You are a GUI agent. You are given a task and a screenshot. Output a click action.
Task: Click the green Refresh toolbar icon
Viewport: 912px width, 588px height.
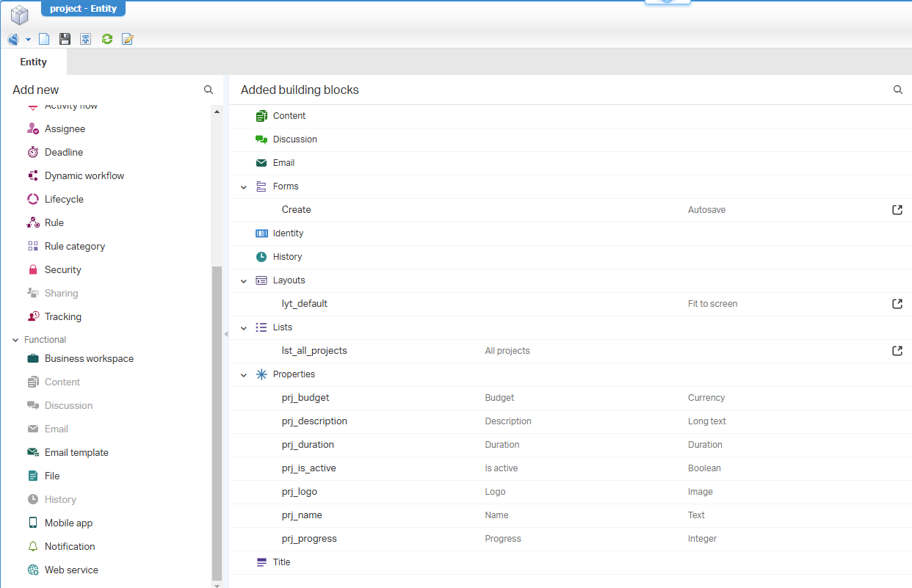tap(107, 39)
